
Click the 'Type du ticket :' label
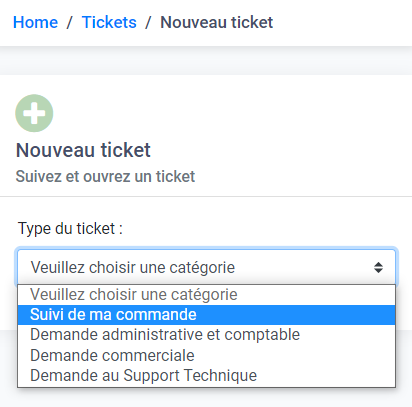coord(70,229)
